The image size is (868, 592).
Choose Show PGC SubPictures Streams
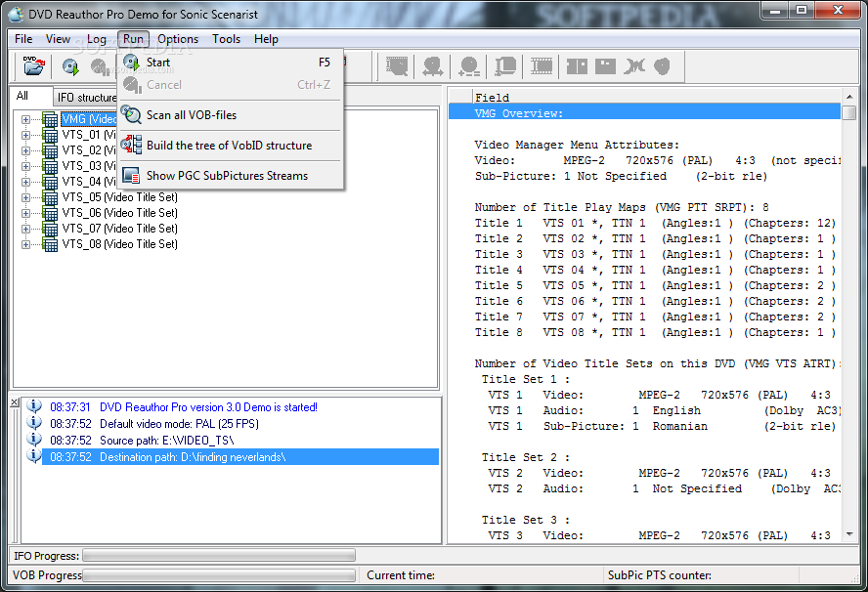(x=230, y=176)
